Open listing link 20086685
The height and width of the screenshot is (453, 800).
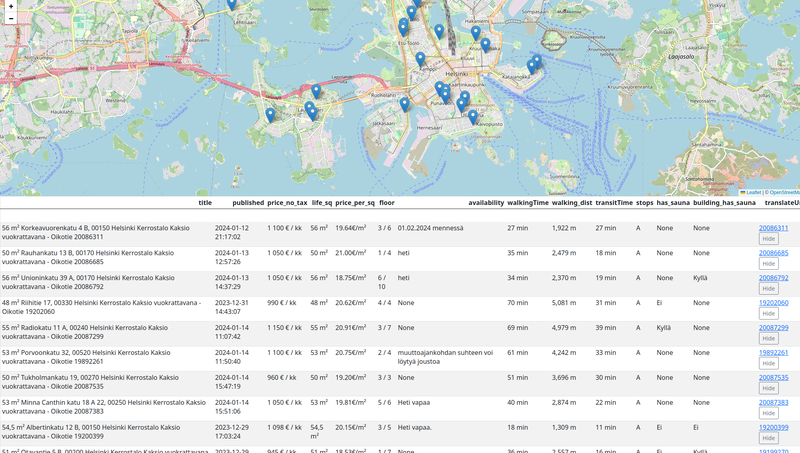click(773, 253)
